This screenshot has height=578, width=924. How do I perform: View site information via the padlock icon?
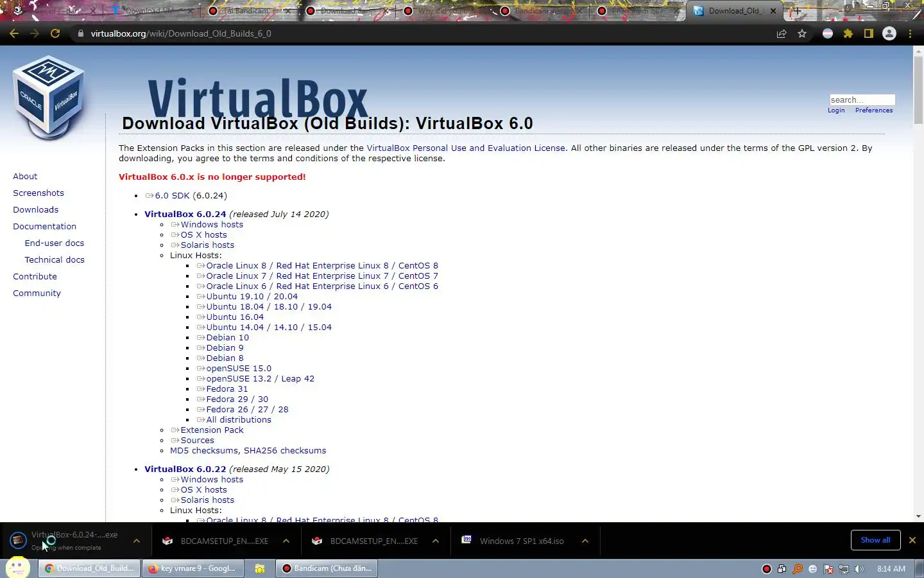tap(80, 33)
